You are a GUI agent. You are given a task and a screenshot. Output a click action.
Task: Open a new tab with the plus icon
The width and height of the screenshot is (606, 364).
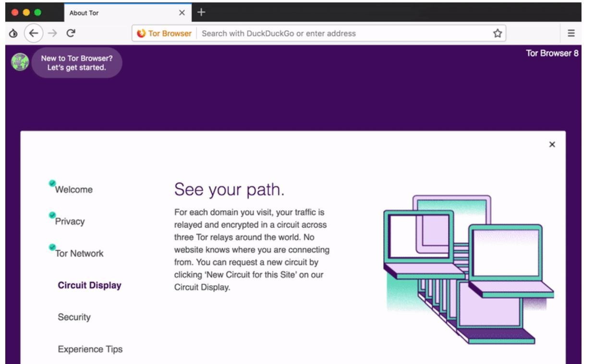tap(201, 12)
